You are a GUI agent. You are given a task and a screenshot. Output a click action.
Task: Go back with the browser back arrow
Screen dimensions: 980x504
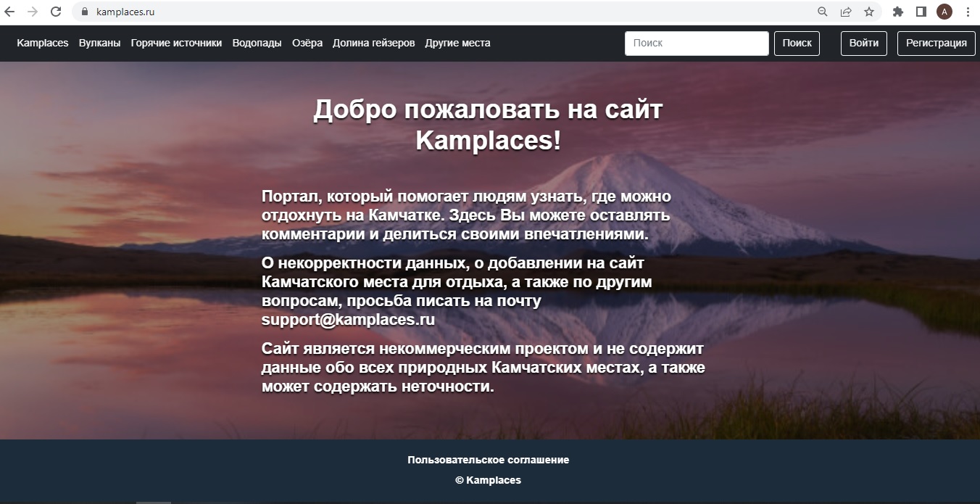[x=9, y=12]
